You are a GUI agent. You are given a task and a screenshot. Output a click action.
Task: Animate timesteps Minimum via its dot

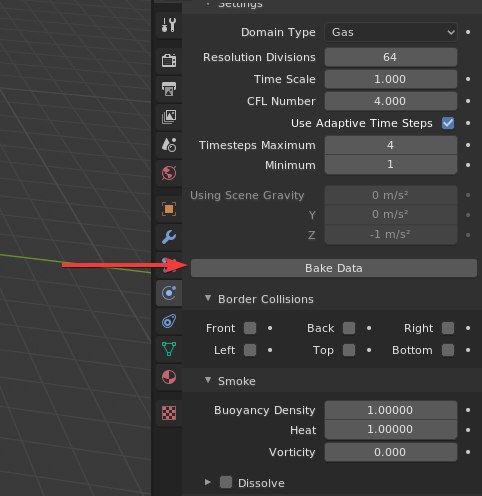pos(468,165)
